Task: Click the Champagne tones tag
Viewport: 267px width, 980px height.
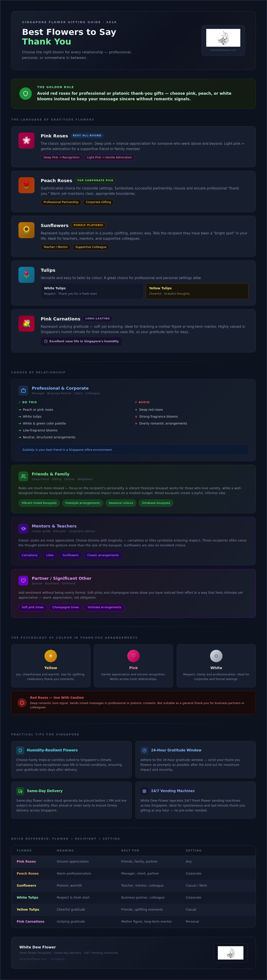Action: pos(65,607)
